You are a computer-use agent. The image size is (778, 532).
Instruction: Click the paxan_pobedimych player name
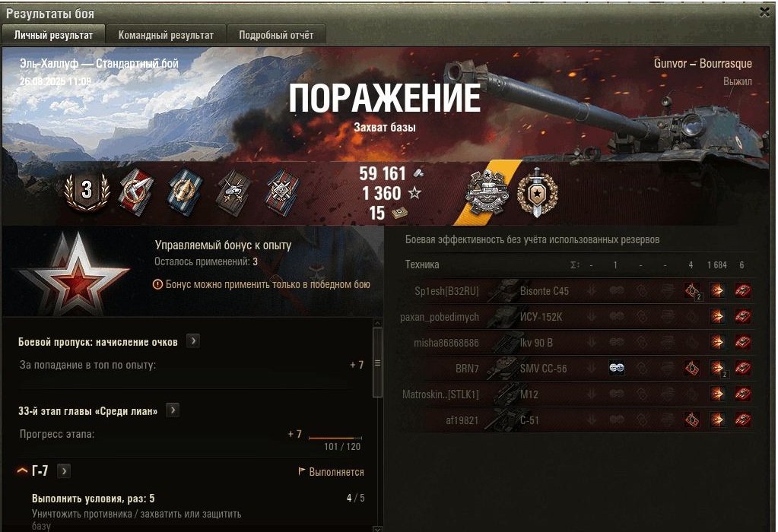point(440,317)
